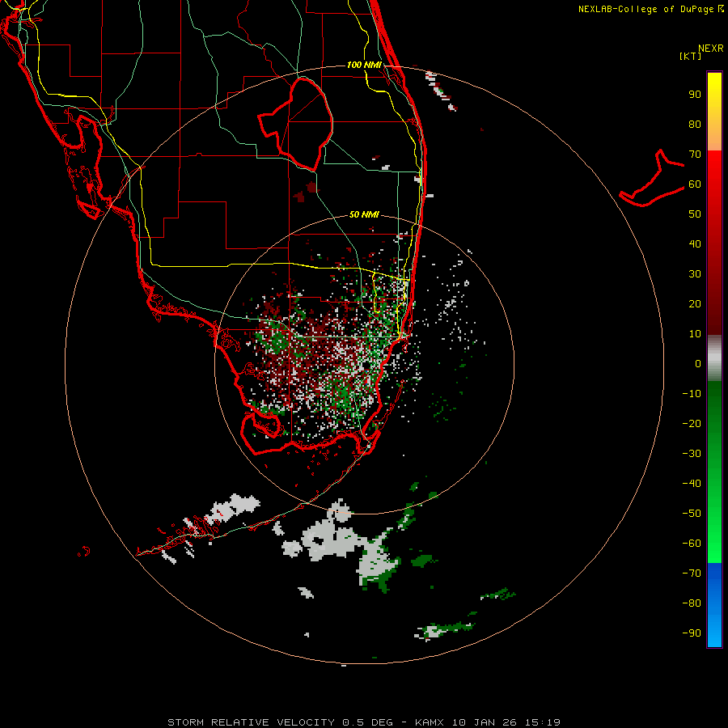The height and width of the screenshot is (728, 728).
Task: Click the -10 value on the velocity scale
Action: [692, 394]
